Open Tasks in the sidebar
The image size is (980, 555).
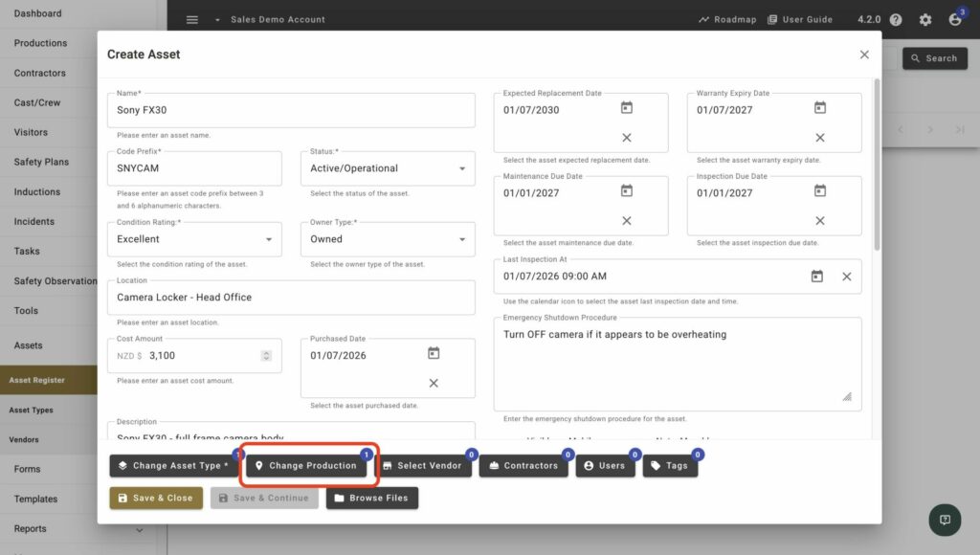point(27,252)
